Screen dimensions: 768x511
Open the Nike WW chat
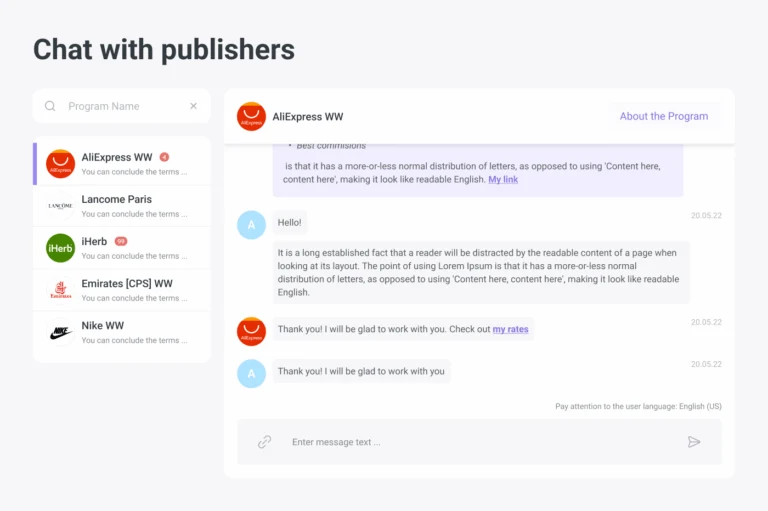tap(122, 332)
